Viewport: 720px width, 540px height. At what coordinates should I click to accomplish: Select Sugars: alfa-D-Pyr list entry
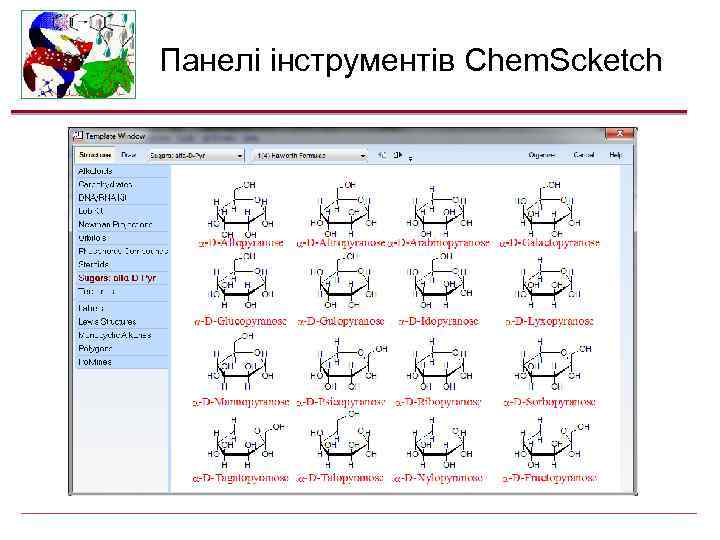pyautogui.click(x=122, y=278)
